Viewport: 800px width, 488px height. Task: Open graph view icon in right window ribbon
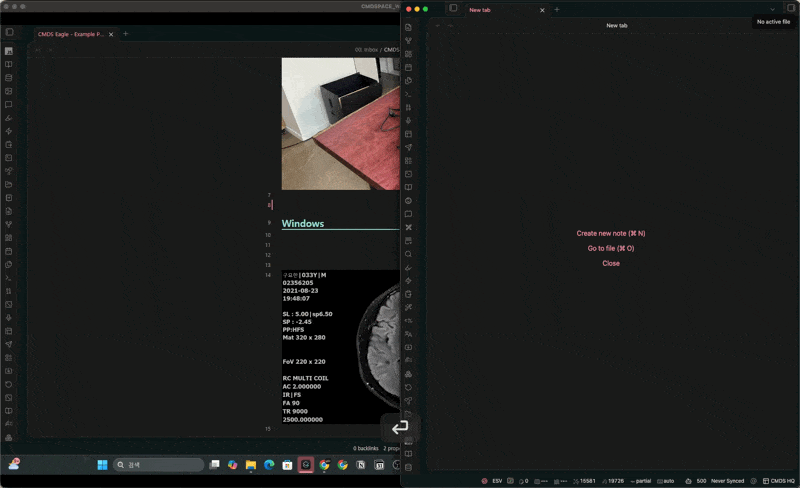(408, 41)
